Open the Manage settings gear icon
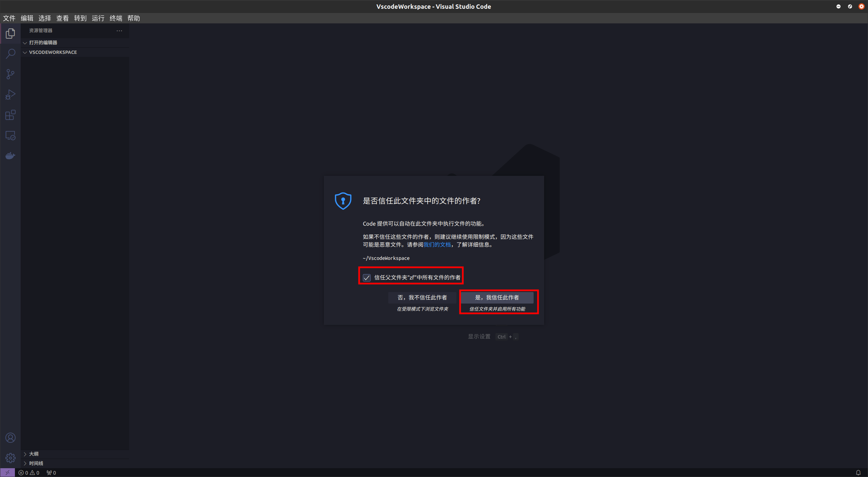The image size is (868, 477). tap(11, 458)
